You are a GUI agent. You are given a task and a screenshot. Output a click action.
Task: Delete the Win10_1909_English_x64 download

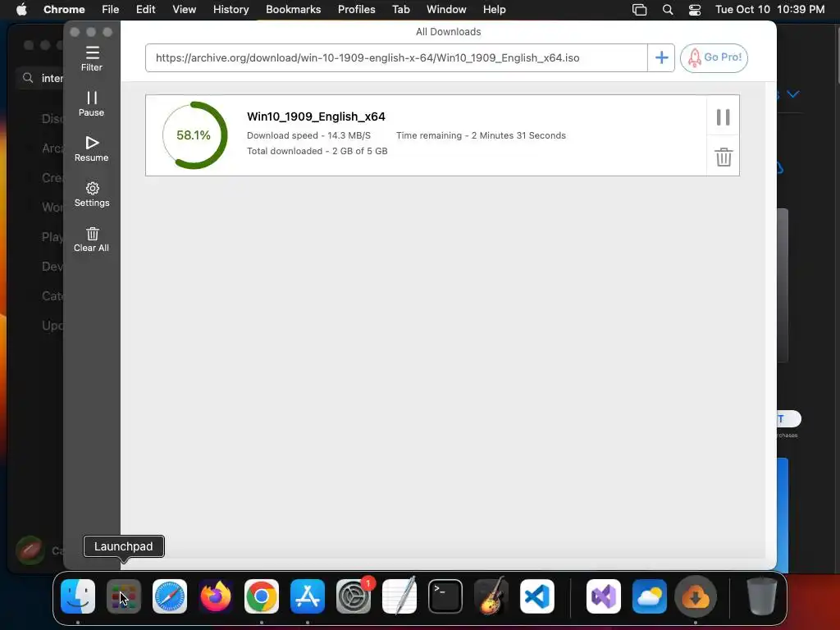click(x=724, y=157)
